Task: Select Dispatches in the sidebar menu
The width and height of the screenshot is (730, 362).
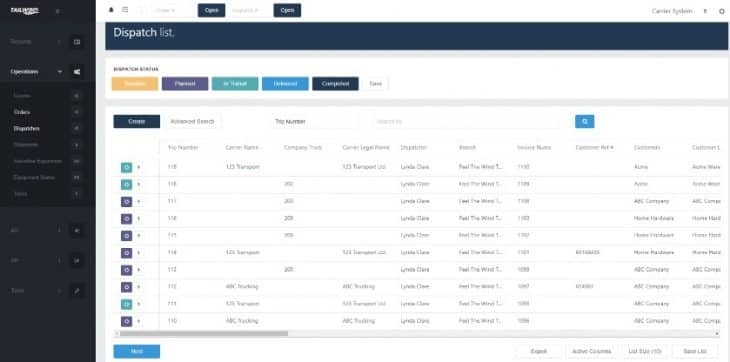Action: (x=27, y=128)
